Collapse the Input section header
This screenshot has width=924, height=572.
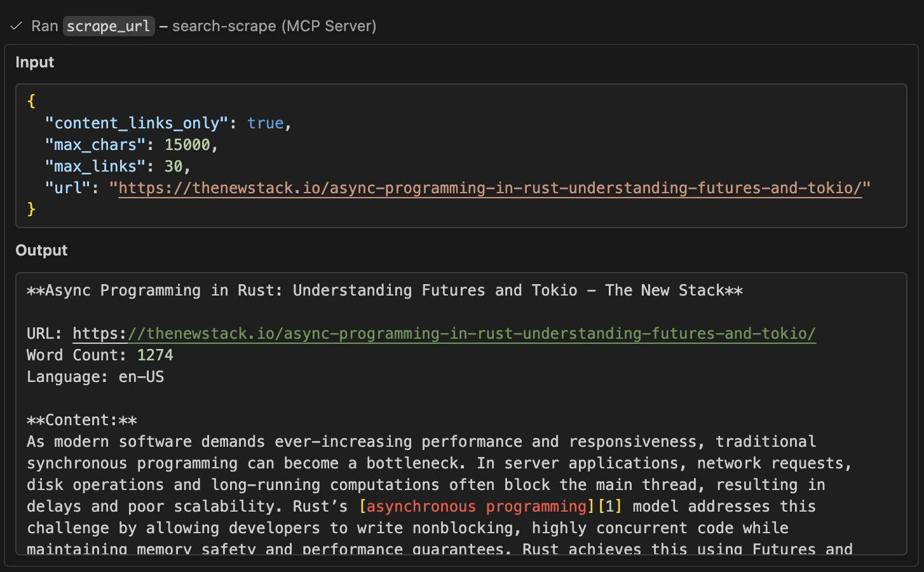(35, 62)
